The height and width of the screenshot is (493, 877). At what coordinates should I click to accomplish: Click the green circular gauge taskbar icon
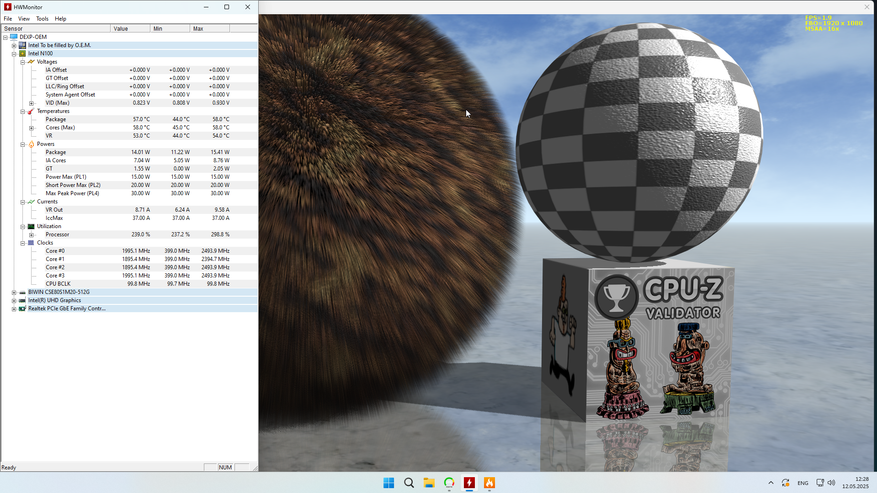[449, 482]
